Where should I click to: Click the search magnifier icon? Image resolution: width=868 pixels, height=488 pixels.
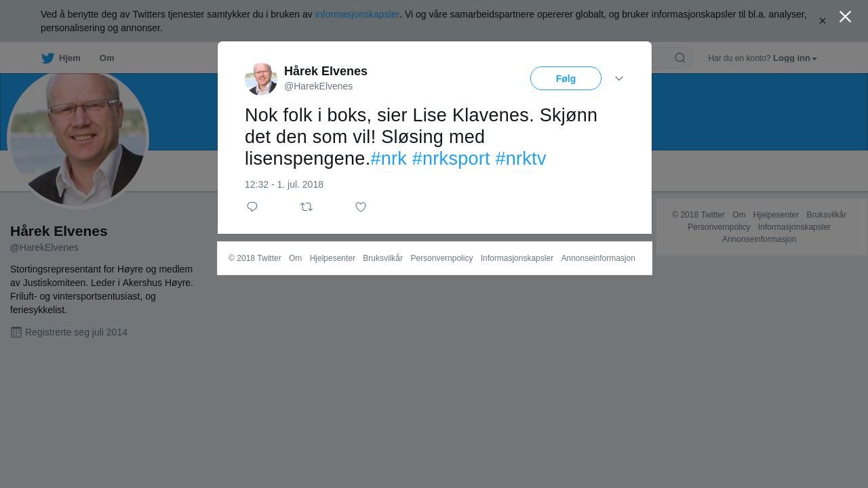(x=680, y=58)
